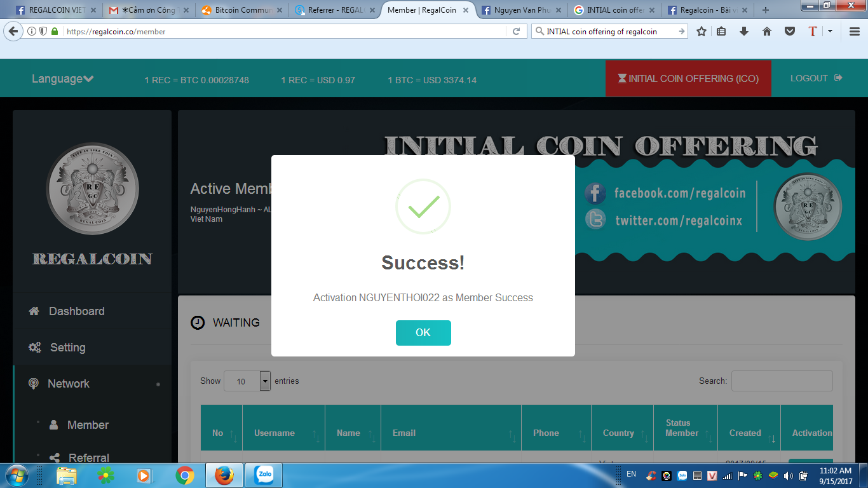This screenshot has height=488, width=868.
Task: Click the table Search input field
Action: [x=782, y=381]
